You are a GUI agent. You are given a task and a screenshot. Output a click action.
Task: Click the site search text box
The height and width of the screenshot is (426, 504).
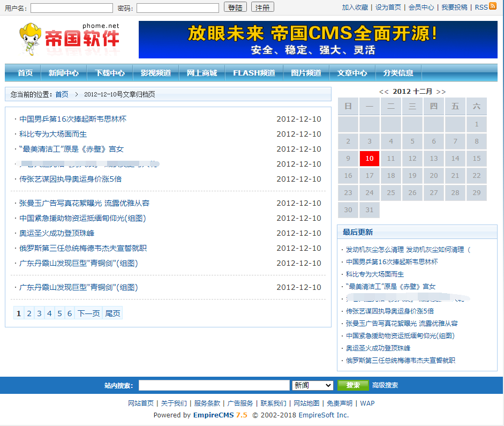click(x=214, y=385)
